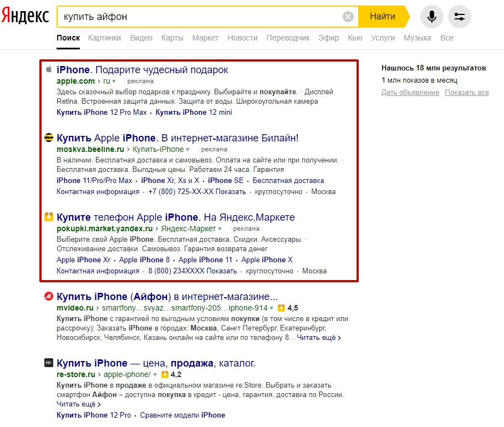Click the "Apple iPhone 11" sitelink
Viewport: 504px width, 427px height.
pos(205,260)
